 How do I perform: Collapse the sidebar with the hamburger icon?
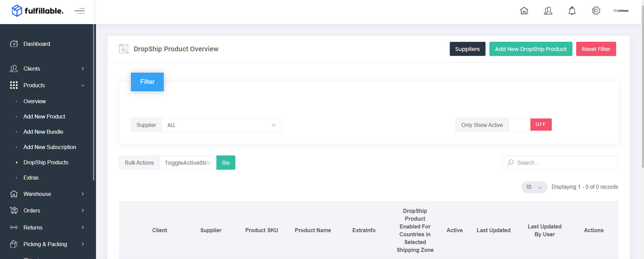[x=80, y=11]
